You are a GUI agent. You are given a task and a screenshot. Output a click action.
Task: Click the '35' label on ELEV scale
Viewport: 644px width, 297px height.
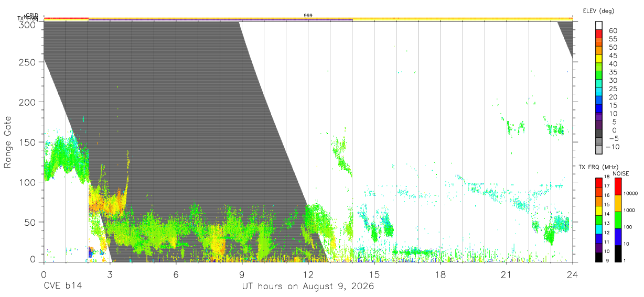pos(613,72)
